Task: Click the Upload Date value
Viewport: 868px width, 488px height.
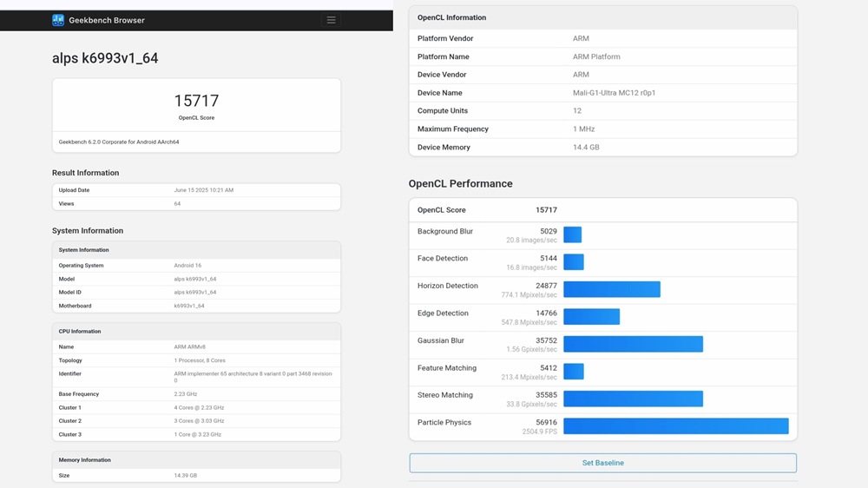Action: [203, 190]
